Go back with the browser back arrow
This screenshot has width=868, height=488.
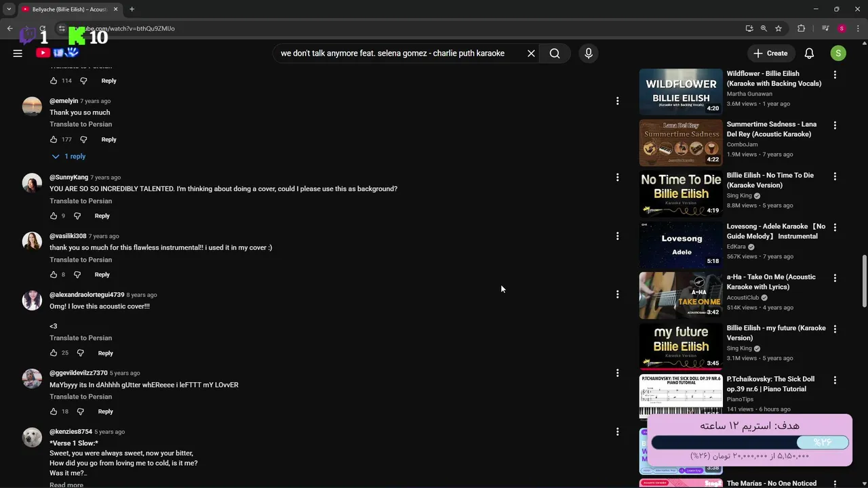tap(9, 28)
